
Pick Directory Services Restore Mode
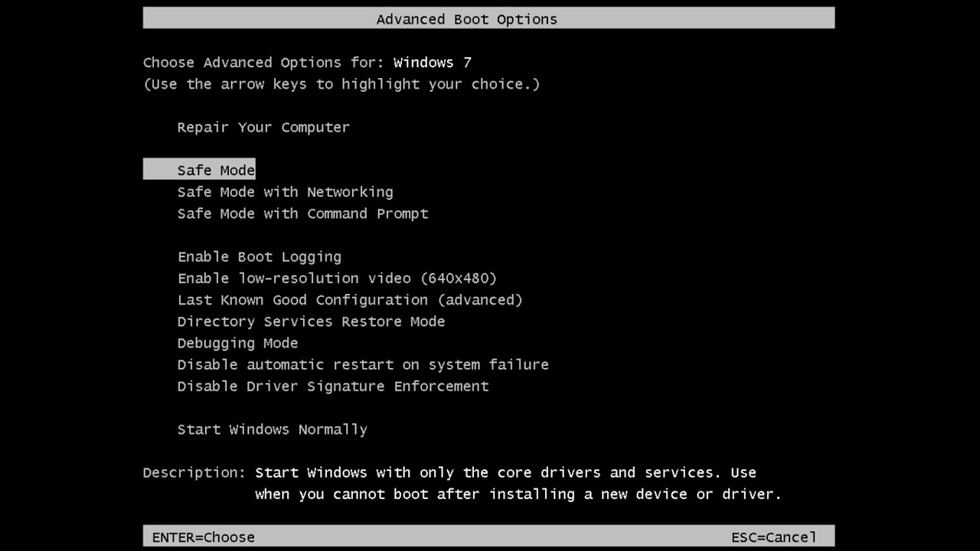tap(311, 321)
